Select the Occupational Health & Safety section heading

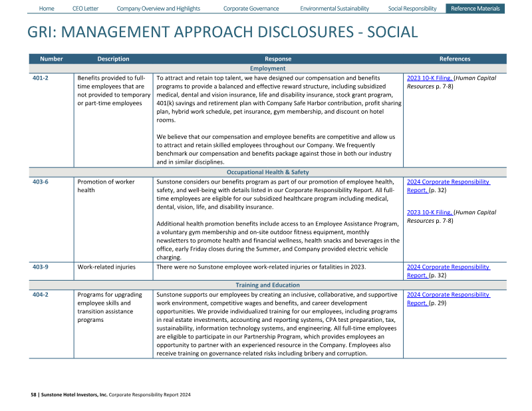[x=267, y=172]
